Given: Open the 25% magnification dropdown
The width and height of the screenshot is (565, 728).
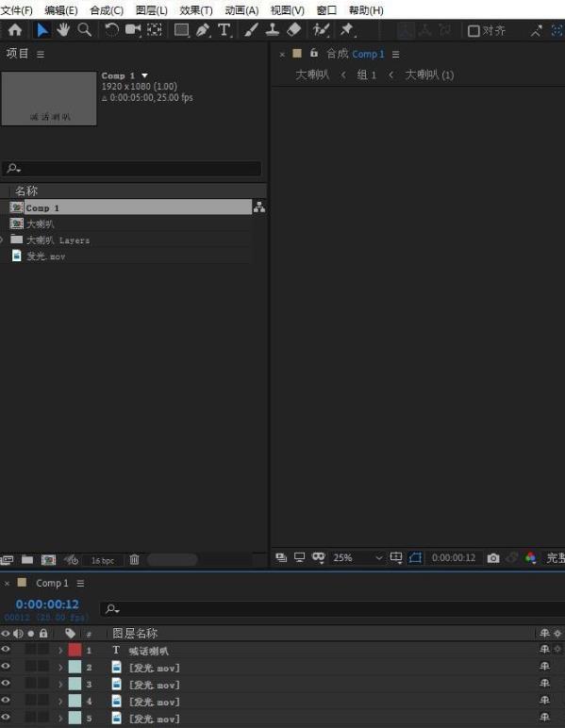Looking at the screenshot, I should point(357,557).
